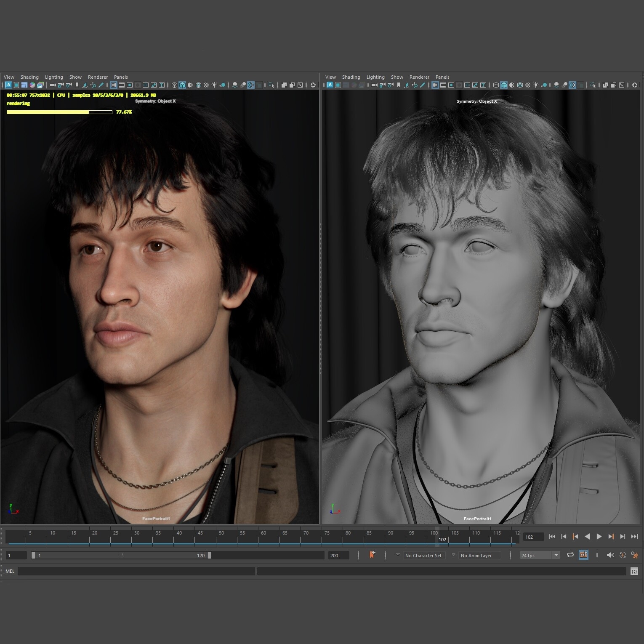The image size is (644, 644).
Task: Toggle Grid display in left viewport toolbar
Action: 114,85
